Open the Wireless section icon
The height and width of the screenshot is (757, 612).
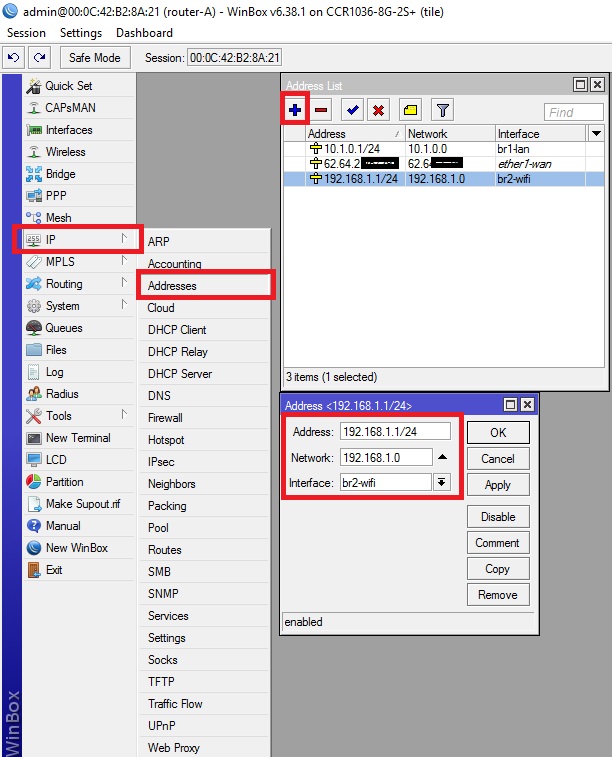(x=34, y=152)
